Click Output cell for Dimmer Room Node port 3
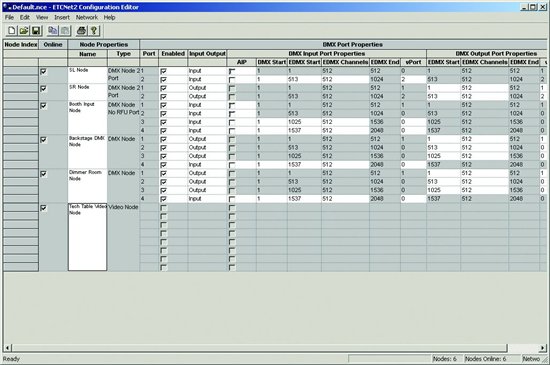The image size is (550, 365). pyautogui.click(x=207, y=190)
